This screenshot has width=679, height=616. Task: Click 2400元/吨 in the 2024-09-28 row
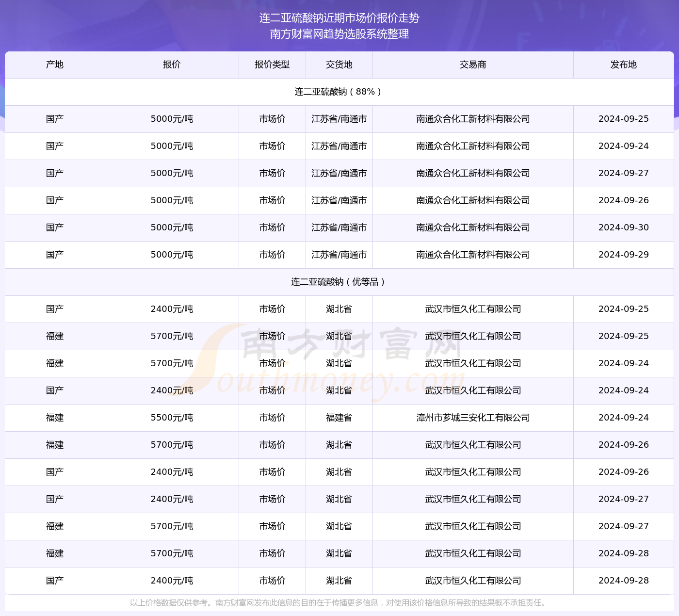pos(172,581)
